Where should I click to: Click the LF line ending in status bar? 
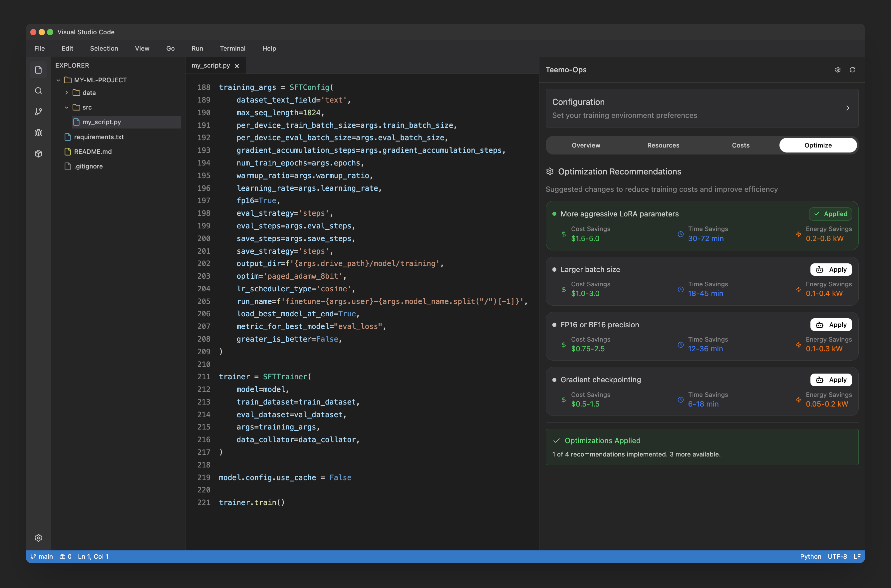pyautogui.click(x=857, y=556)
